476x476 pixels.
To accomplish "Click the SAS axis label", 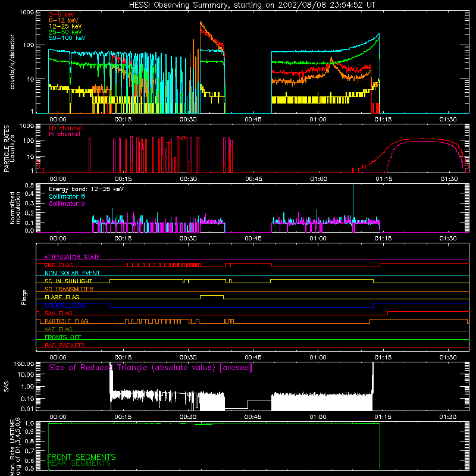I will (7, 387).
